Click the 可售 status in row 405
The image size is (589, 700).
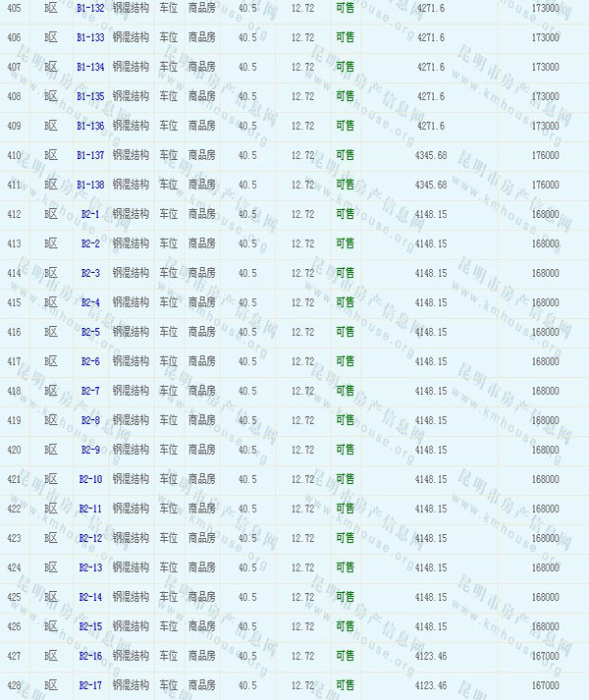[345, 8]
